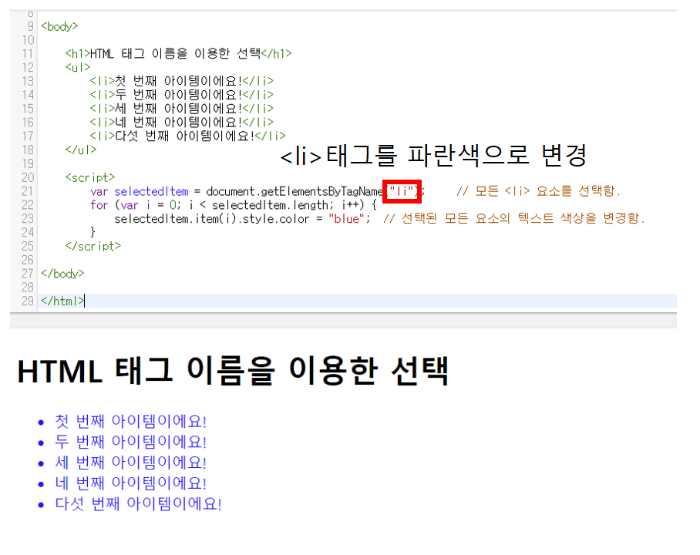Click the 'for' keyword on line 22
Screen dimensions: 700x555
tap(99, 205)
